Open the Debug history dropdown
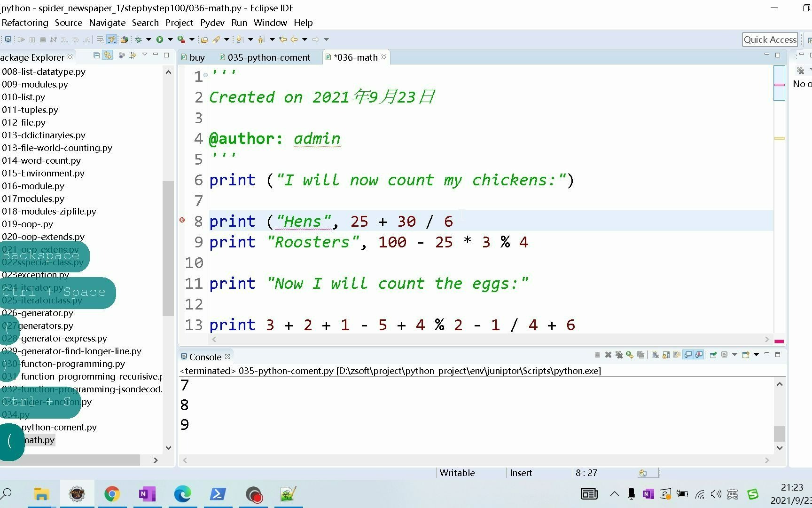 tap(148, 40)
